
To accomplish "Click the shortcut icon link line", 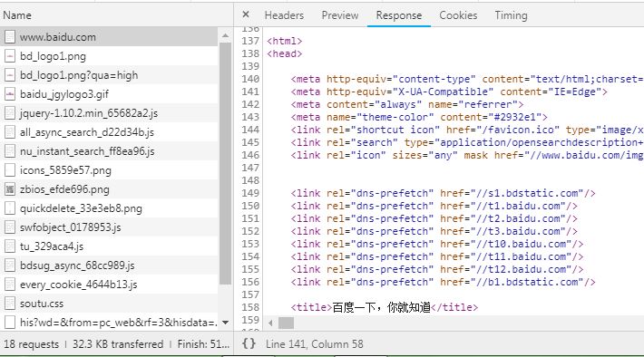I will click(x=467, y=130).
